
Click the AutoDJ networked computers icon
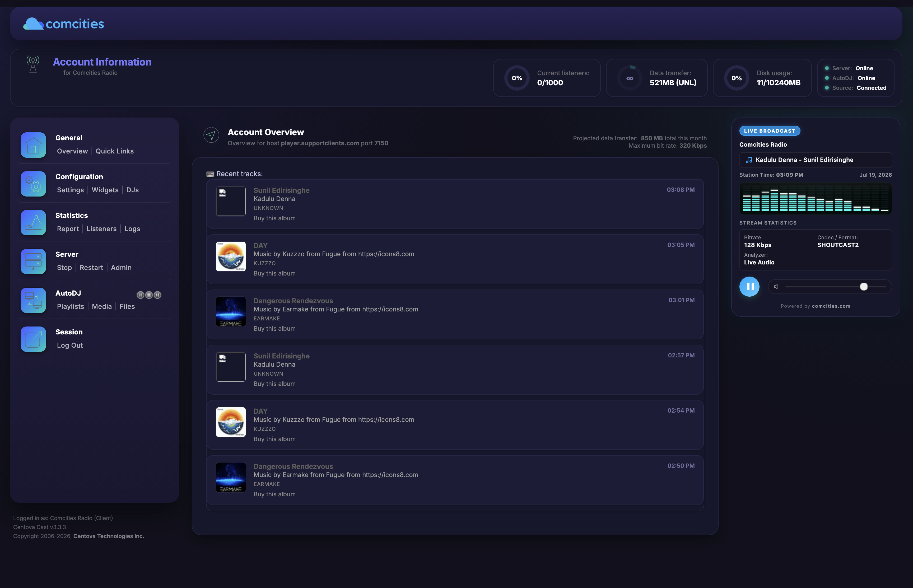33,300
